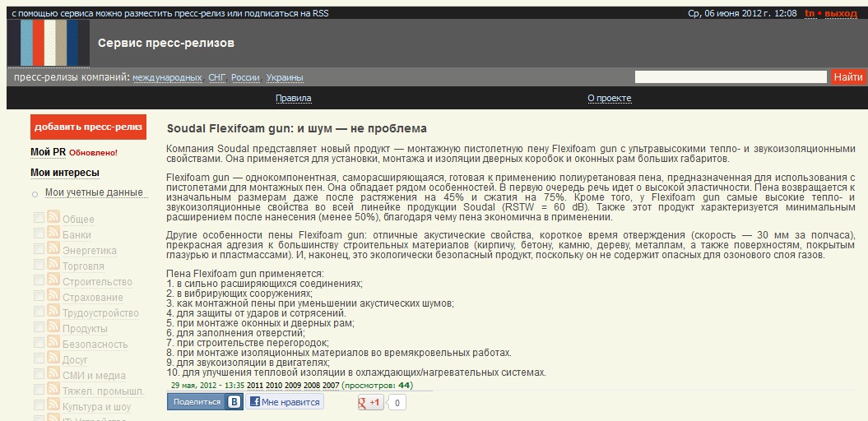Screen dimensions: 868x421
Task: Click the RSS icon next to Общее
Action: click(x=53, y=217)
